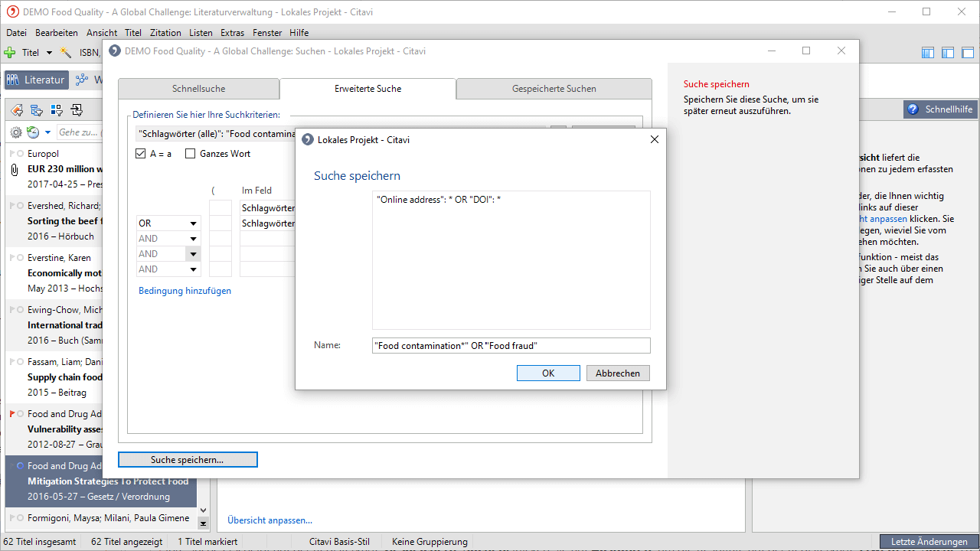Open the OR operator dropdown
The image size is (980, 551).
pyautogui.click(x=194, y=223)
